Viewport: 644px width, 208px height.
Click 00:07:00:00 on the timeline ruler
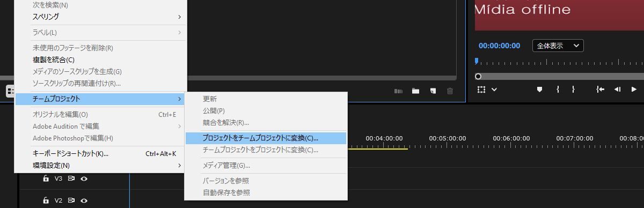click(574, 138)
